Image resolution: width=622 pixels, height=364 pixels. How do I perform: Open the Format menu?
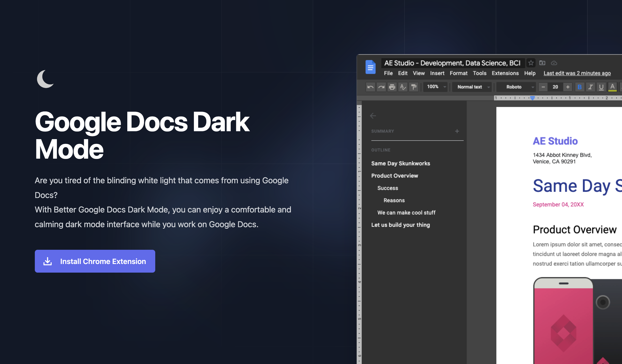click(x=458, y=73)
